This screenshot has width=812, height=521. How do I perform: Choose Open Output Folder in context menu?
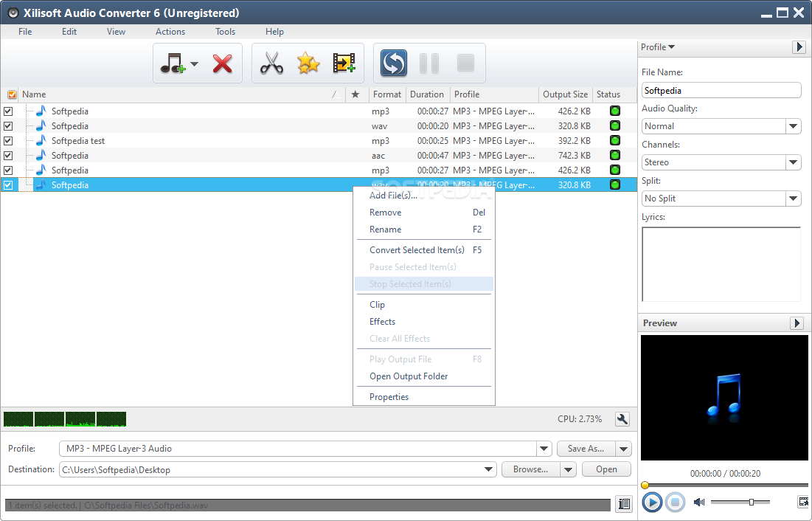pyautogui.click(x=423, y=376)
